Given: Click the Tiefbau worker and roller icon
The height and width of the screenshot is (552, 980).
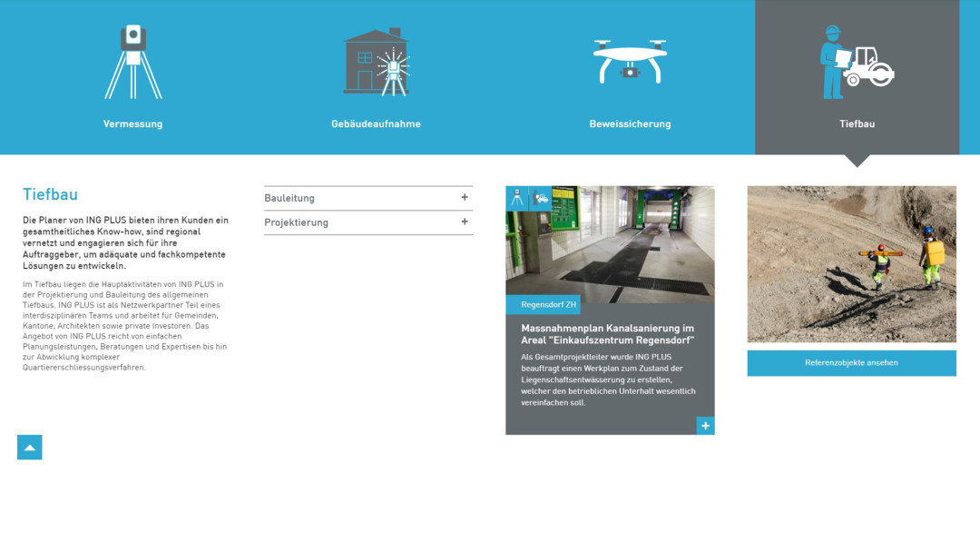Looking at the screenshot, I should tap(857, 62).
